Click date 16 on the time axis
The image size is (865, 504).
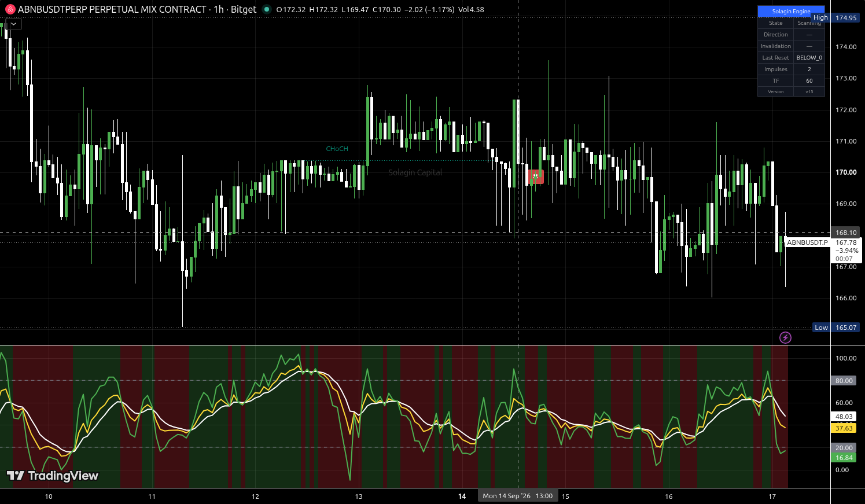tap(669, 496)
